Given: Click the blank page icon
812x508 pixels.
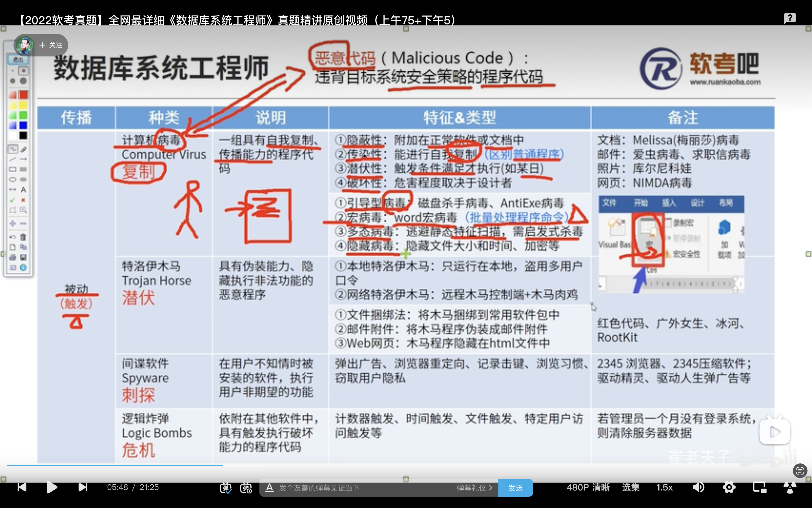Looking at the screenshot, I should click(x=13, y=247).
